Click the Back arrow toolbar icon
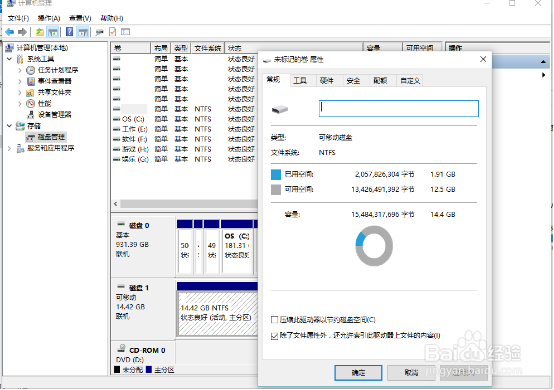The width and height of the screenshot is (554, 390). (x=10, y=32)
